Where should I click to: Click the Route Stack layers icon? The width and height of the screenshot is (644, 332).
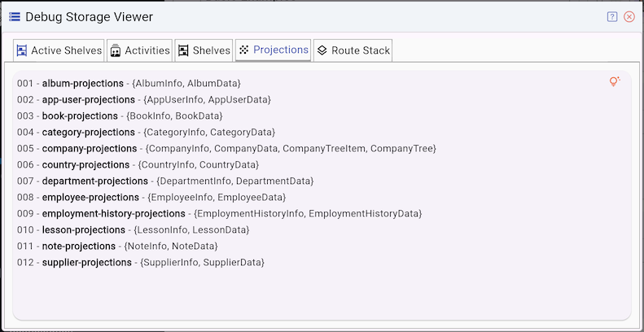322,50
